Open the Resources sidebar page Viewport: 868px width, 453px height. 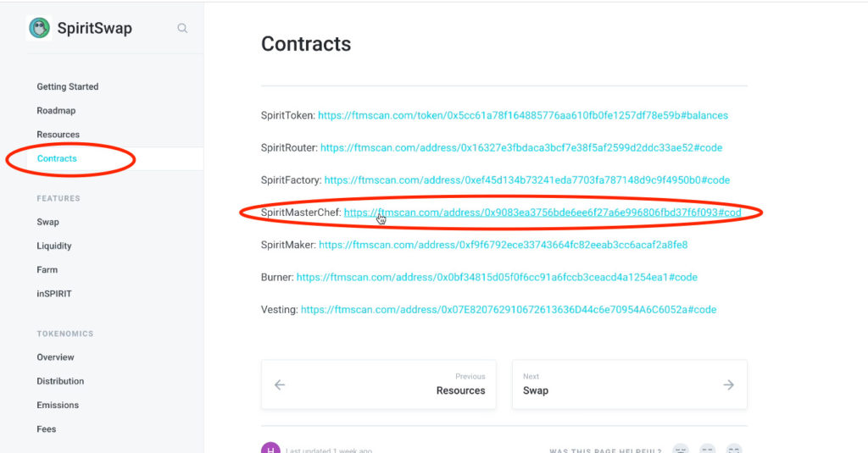point(58,135)
